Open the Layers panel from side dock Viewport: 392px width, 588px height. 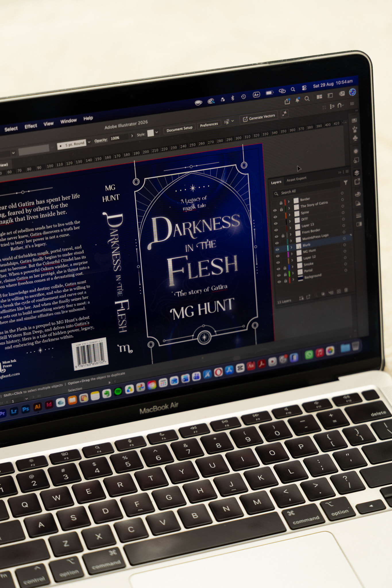[356, 173]
